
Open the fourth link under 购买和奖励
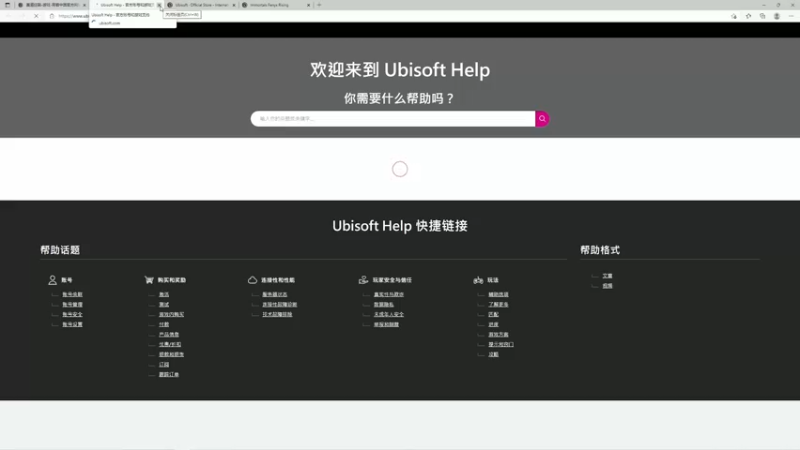164,324
